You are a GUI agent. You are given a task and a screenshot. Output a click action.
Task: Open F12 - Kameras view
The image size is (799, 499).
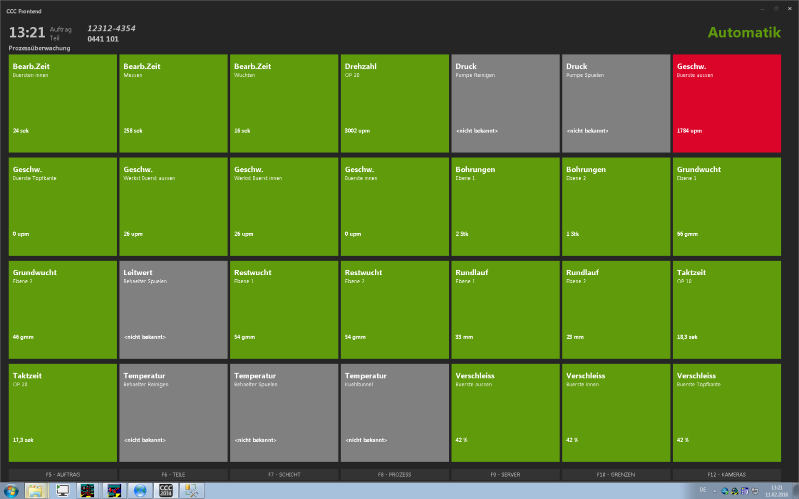[x=727, y=473]
